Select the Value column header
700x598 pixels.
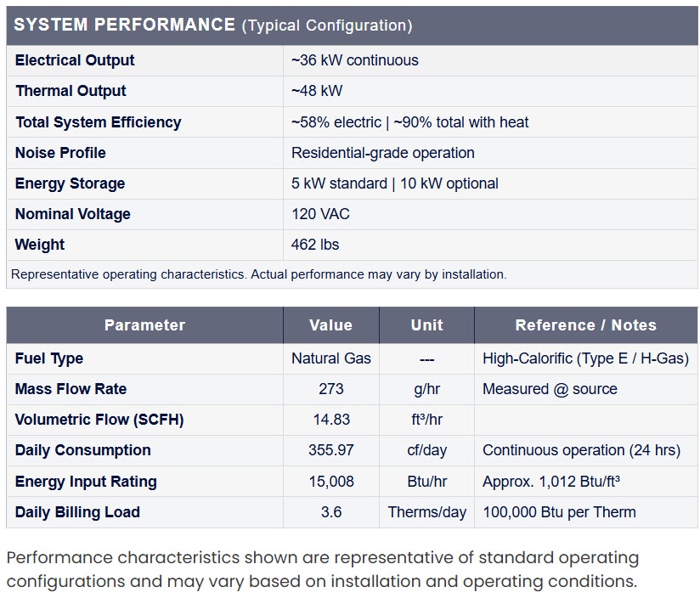pos(330,325)
